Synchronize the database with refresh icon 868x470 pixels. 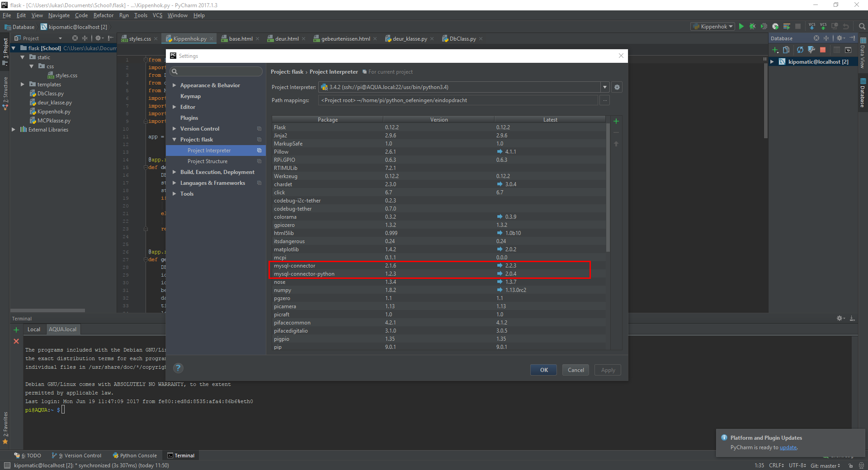(800, 50)
